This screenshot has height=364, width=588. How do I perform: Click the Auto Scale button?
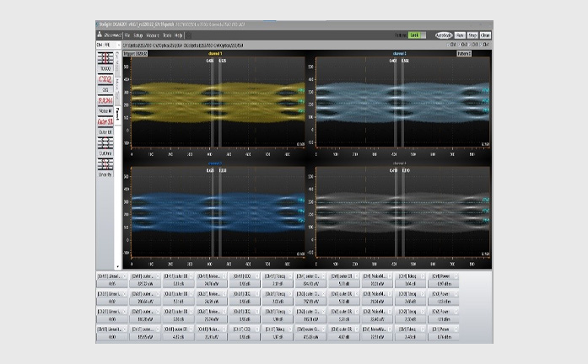pyautogui.click(x=444, y=35)
